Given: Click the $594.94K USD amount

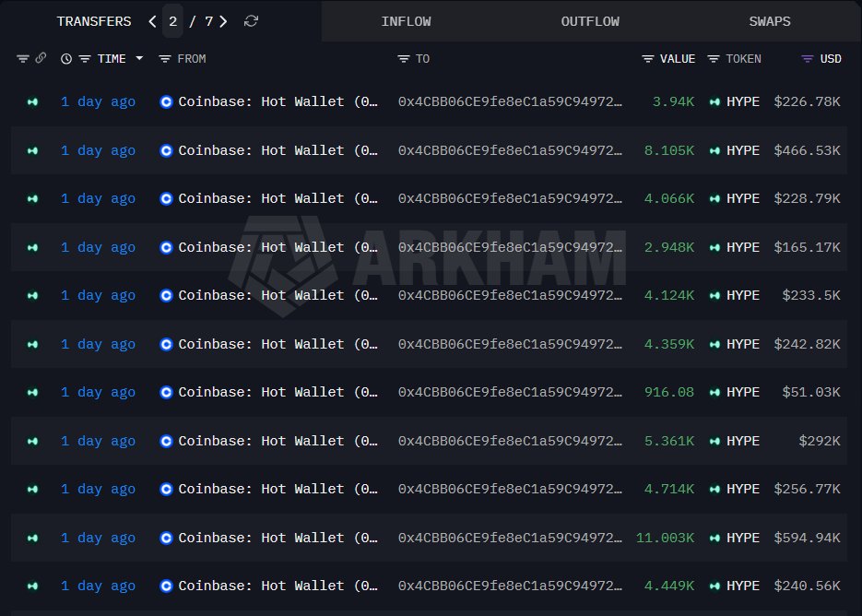Looking at the screenshot, I should [x=807, y=538].
